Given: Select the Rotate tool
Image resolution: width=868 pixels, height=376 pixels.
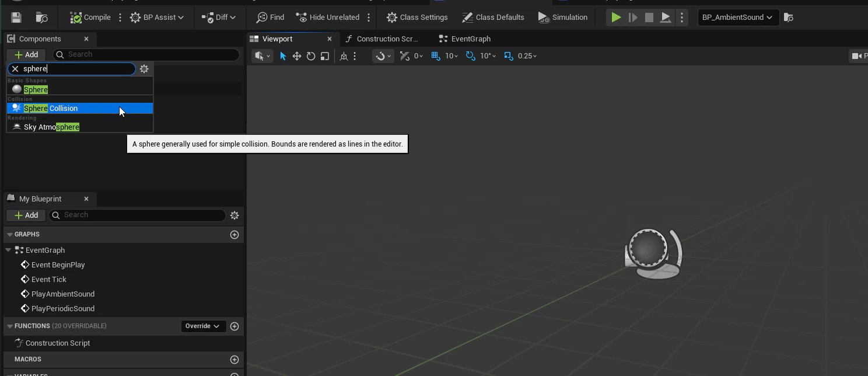Looking at the screenshot, I should pos(311,56).
